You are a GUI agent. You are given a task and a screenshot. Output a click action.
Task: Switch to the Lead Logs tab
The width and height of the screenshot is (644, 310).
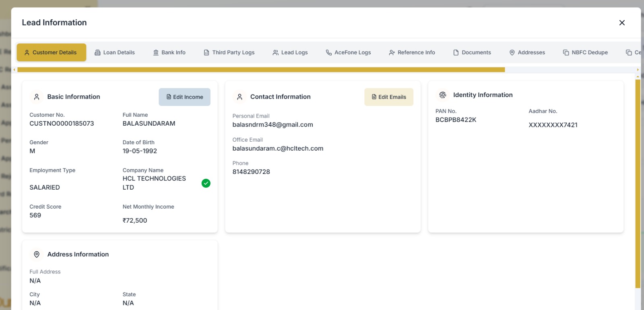click(x=290, y=52)
